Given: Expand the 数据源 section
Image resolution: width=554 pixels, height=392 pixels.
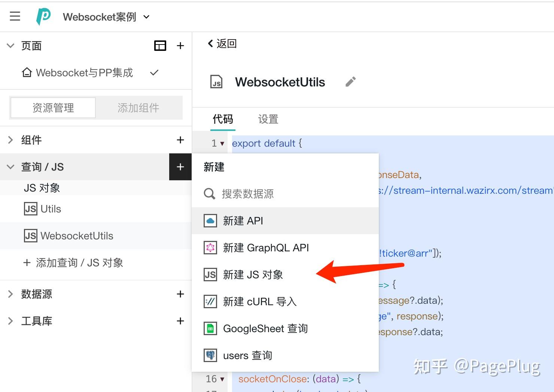Looking at the screenshot, I should coord(10,294).
